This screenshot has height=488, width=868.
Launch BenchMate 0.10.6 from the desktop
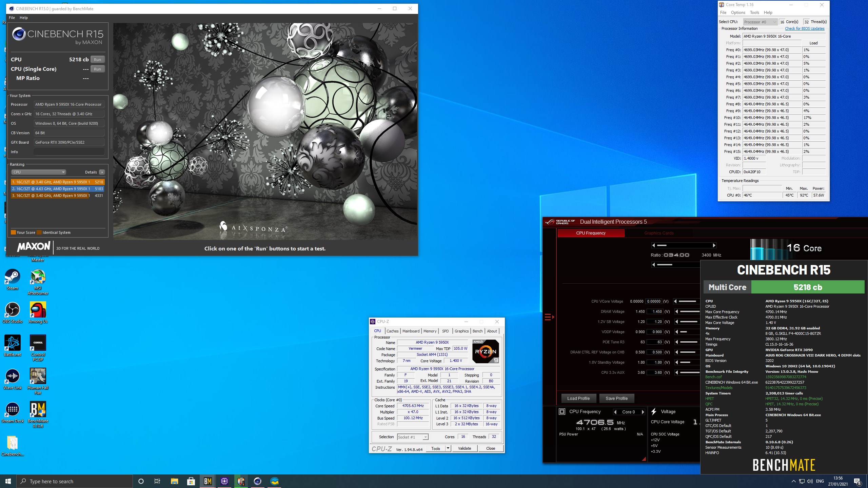(38, 414)
